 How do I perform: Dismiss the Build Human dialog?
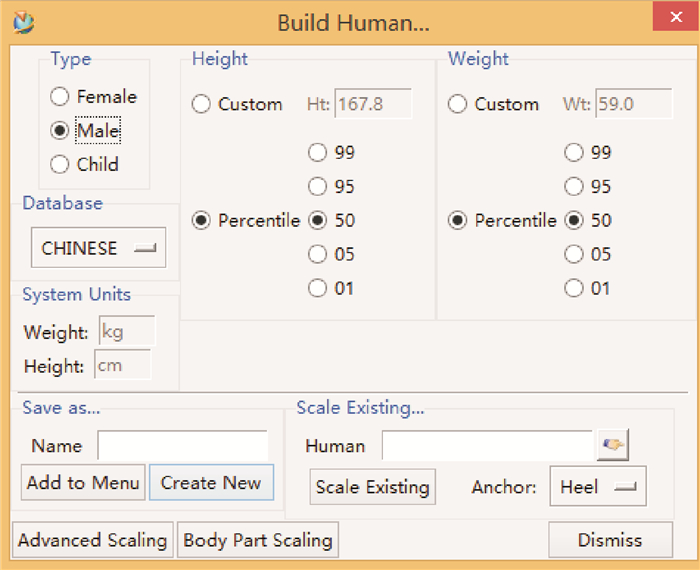click(610, 540)
